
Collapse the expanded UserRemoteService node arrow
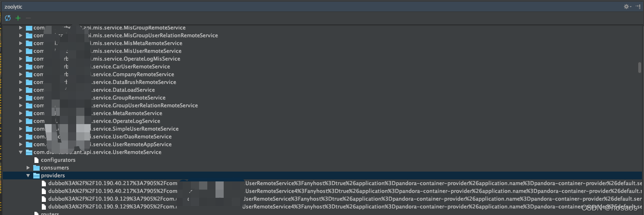tap(21, 152)
